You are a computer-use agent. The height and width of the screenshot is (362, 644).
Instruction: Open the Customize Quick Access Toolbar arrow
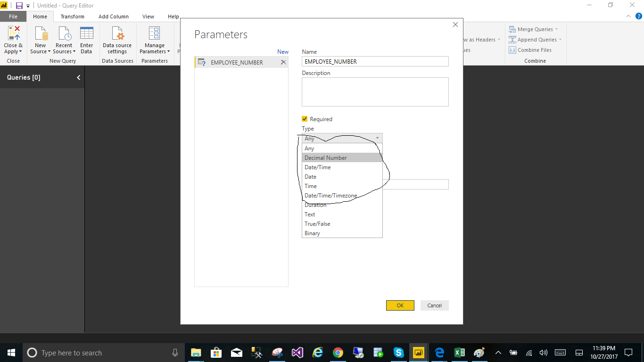point(28,6)
